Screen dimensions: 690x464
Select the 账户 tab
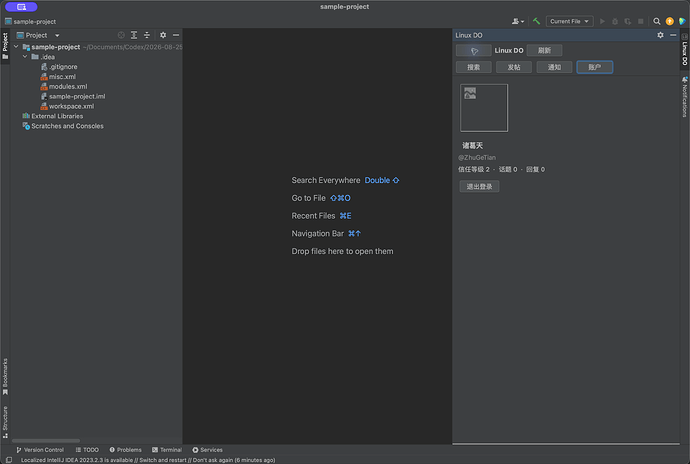click(595, 67)
